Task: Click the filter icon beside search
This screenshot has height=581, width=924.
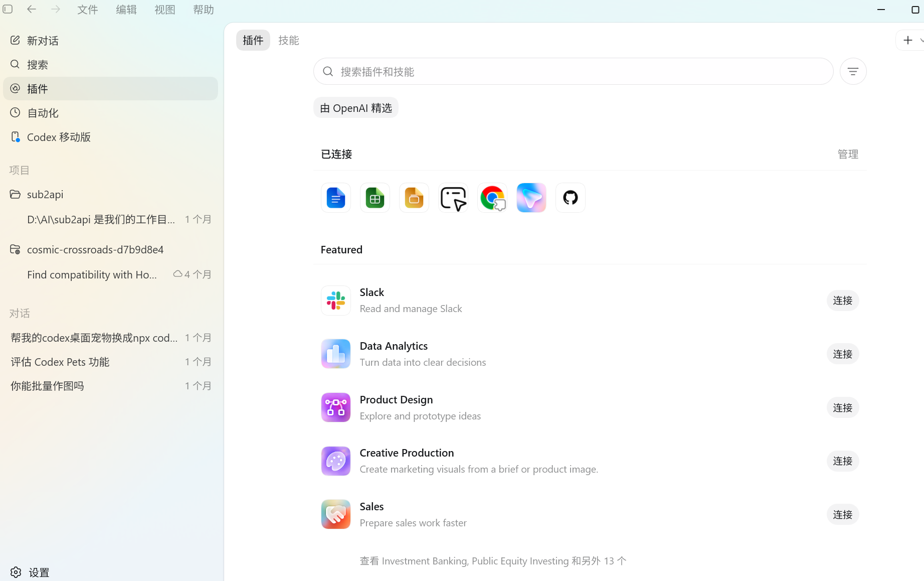Action: coord(853,71)
